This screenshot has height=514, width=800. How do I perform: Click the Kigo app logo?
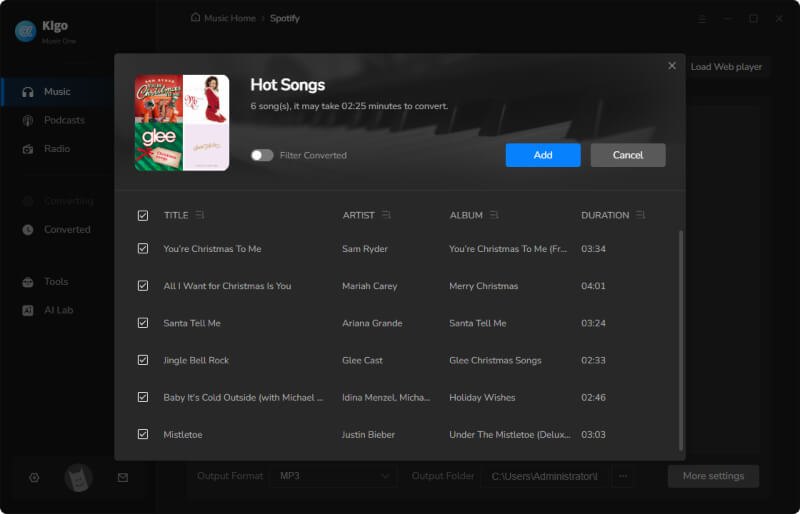click(26, 31)
